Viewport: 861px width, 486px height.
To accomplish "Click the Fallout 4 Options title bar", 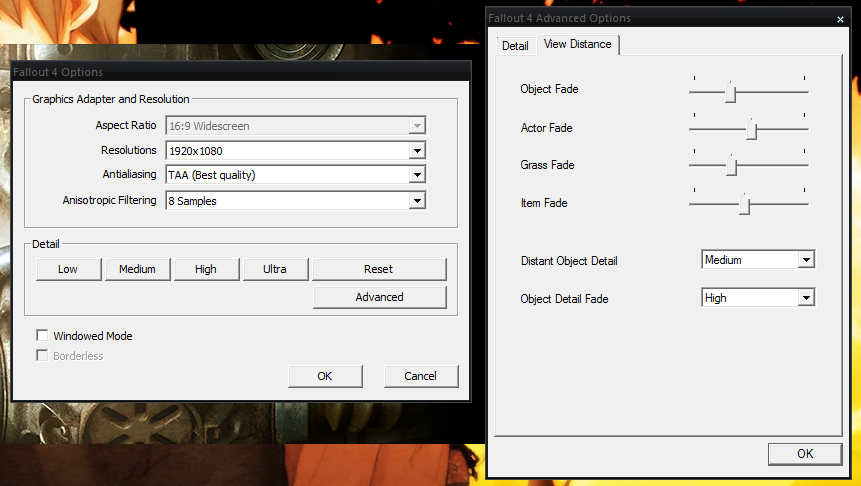I will [x=241, y=72].
